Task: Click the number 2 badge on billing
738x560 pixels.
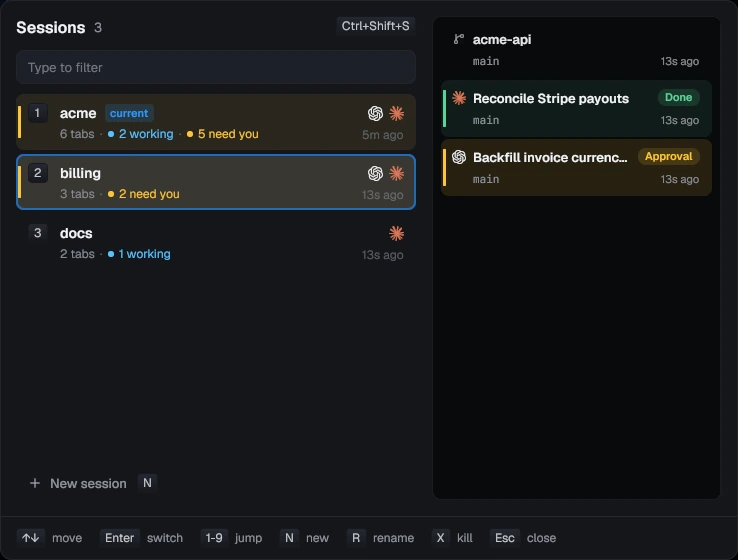Action: tap(38, 173)
